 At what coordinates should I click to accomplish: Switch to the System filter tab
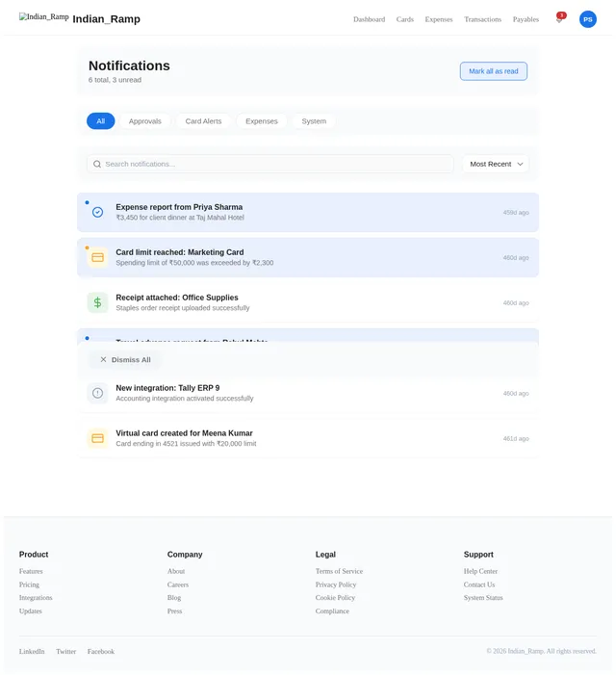[x=314, y=121]
